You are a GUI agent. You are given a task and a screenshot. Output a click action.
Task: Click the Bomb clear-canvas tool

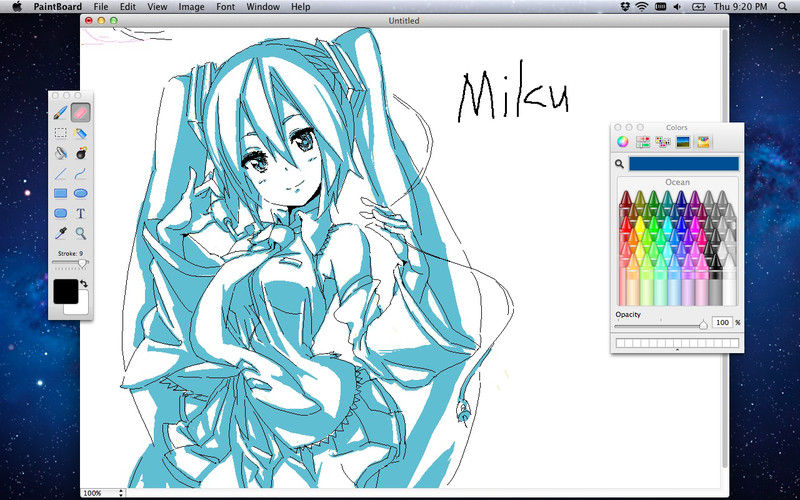81,153
